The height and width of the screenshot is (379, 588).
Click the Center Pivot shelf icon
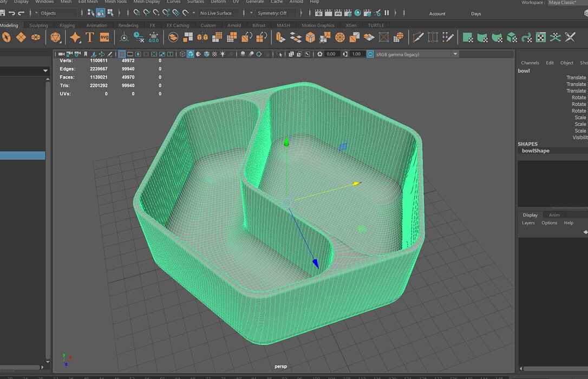coord(124,37)
